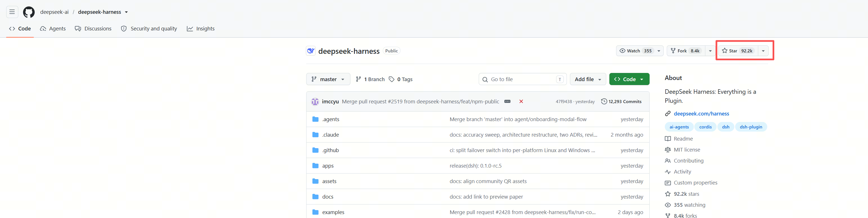Open the master branch selector

(328, 79)
